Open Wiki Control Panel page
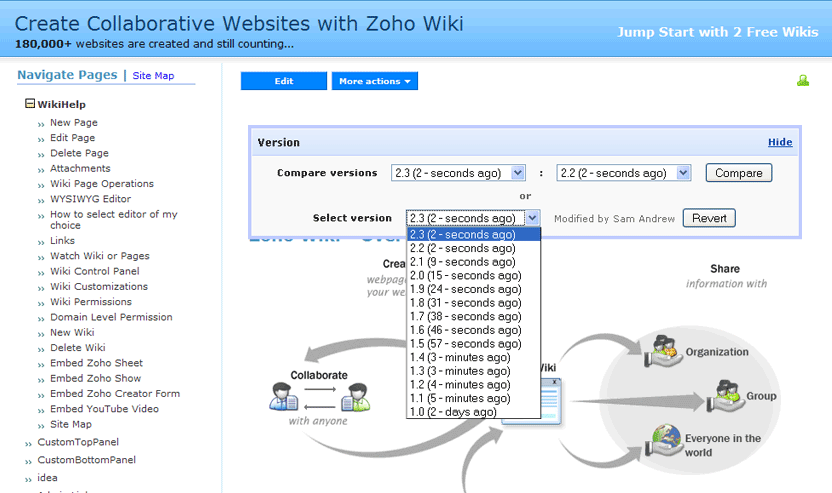Screen dimensions: 832x493 (x=94, y=272)
